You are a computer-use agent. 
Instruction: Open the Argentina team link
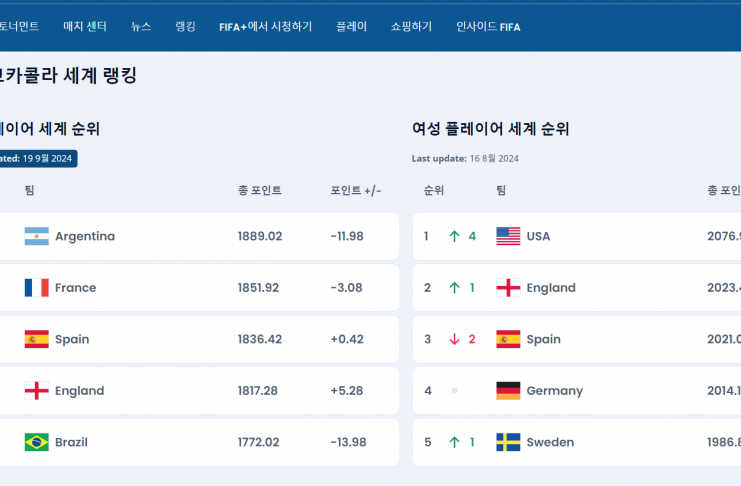[85, 237]
